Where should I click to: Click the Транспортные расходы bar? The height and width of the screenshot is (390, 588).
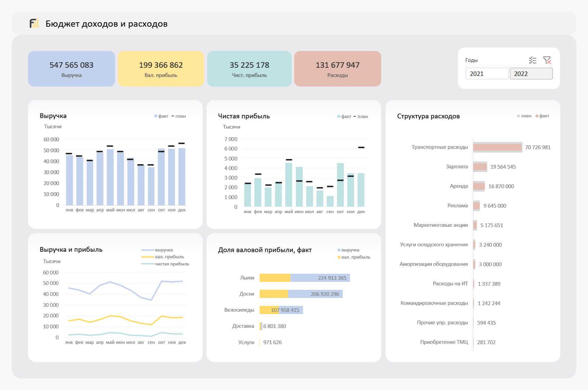pyautogui.click(x=497, y=147)
